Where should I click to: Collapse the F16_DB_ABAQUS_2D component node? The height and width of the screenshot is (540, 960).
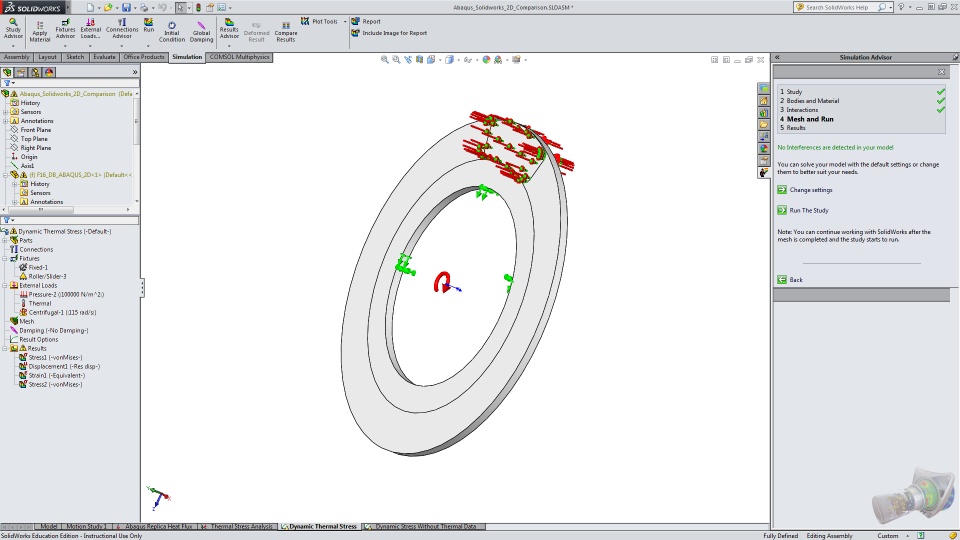pos(6,174)
